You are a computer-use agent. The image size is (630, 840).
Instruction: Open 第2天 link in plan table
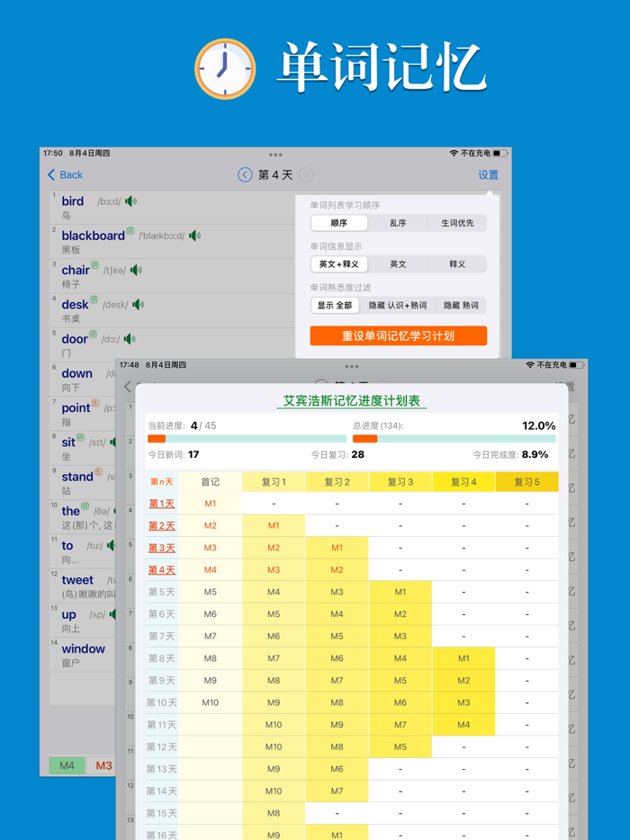coord(161,525)
